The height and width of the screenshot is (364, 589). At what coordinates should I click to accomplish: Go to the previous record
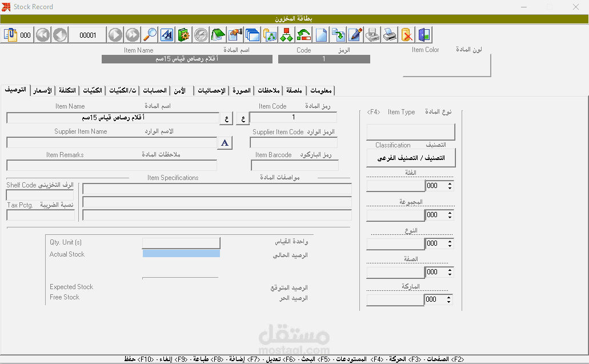[60, 35]
